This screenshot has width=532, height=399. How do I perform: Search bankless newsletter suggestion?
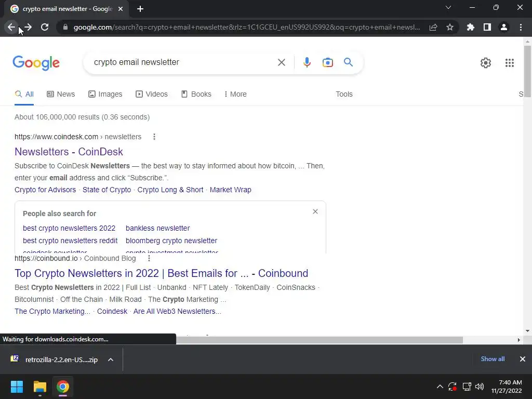(x=157, y=228)
